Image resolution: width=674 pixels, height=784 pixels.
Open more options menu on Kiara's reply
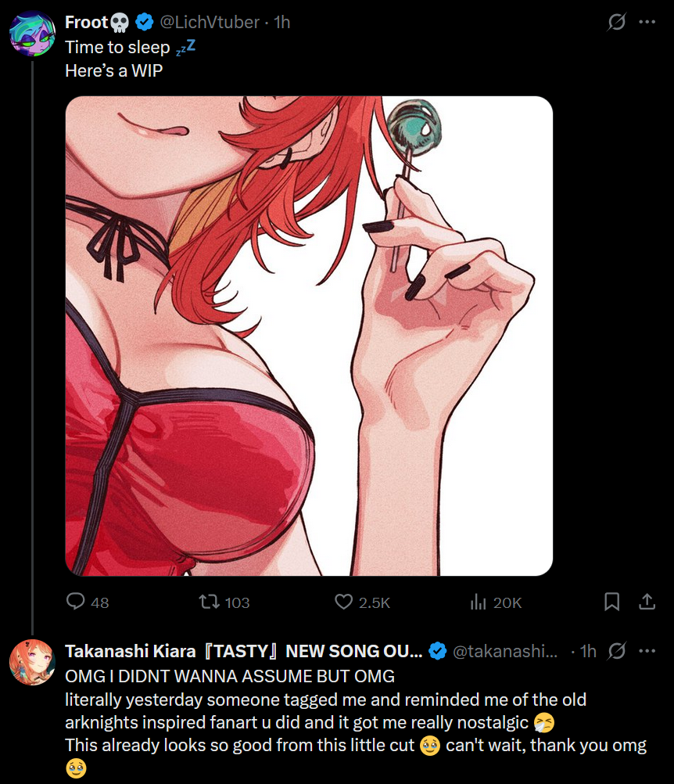click(647, 651)
